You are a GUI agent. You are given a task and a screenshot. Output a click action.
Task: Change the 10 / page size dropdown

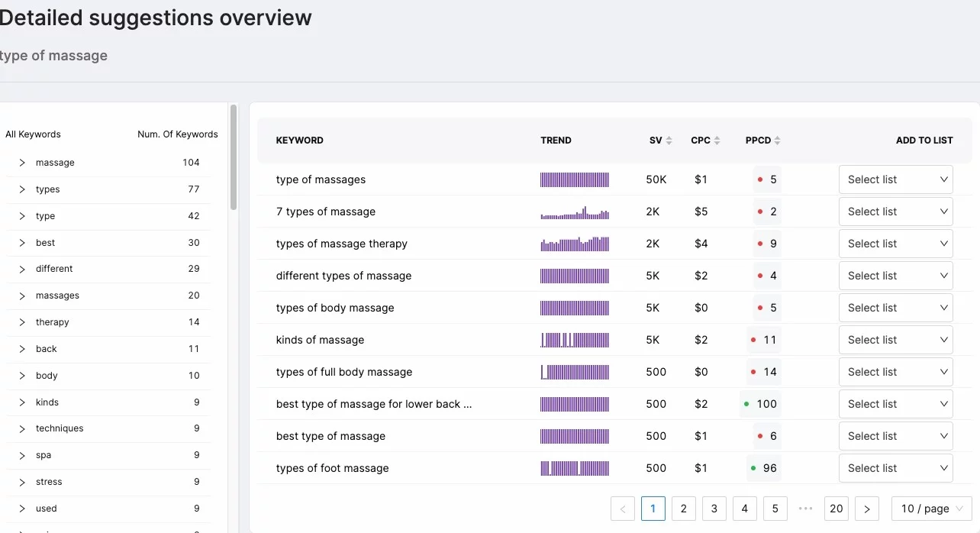931,509
